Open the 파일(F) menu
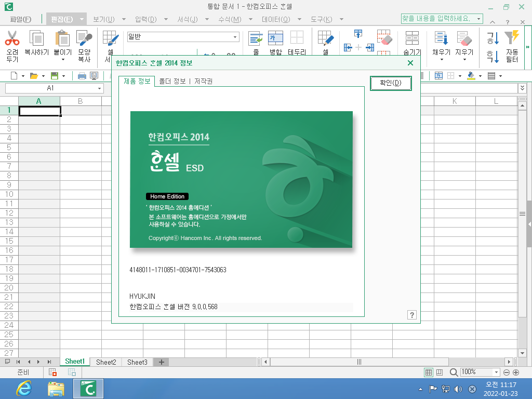Screen dimensions: 532x399 (20, 19)
